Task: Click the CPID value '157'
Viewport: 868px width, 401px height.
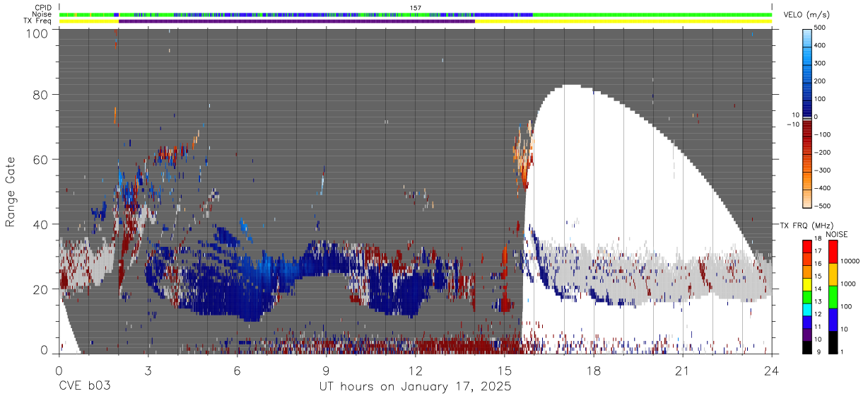Action: 415,8
